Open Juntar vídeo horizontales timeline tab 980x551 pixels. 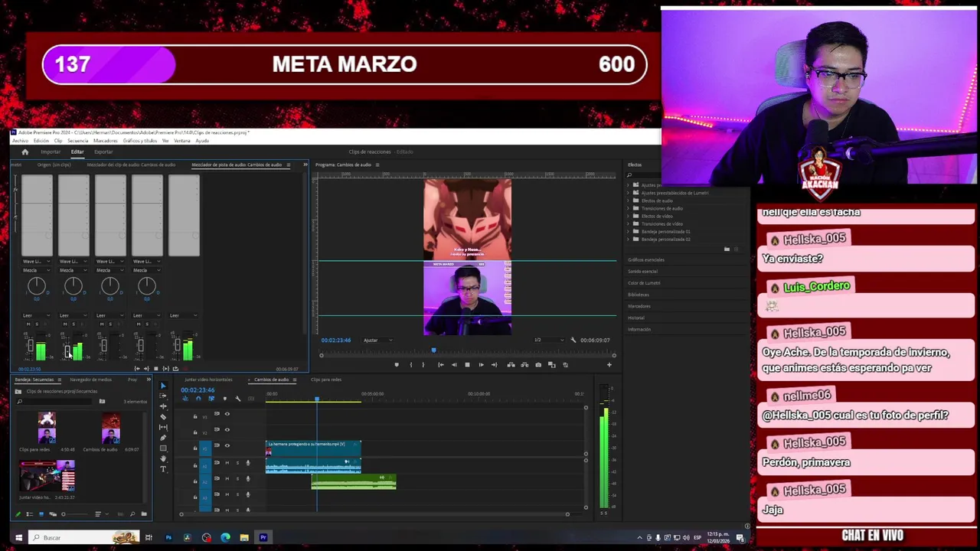click(x=208, y=380)
